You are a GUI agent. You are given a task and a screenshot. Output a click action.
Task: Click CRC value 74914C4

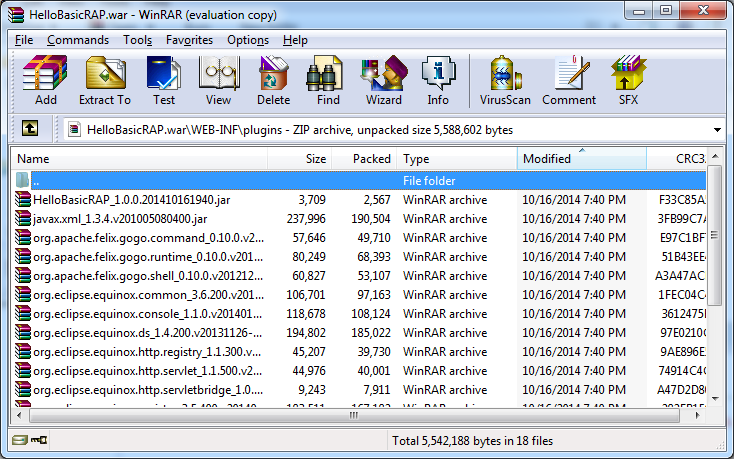(x=682, y=371)
